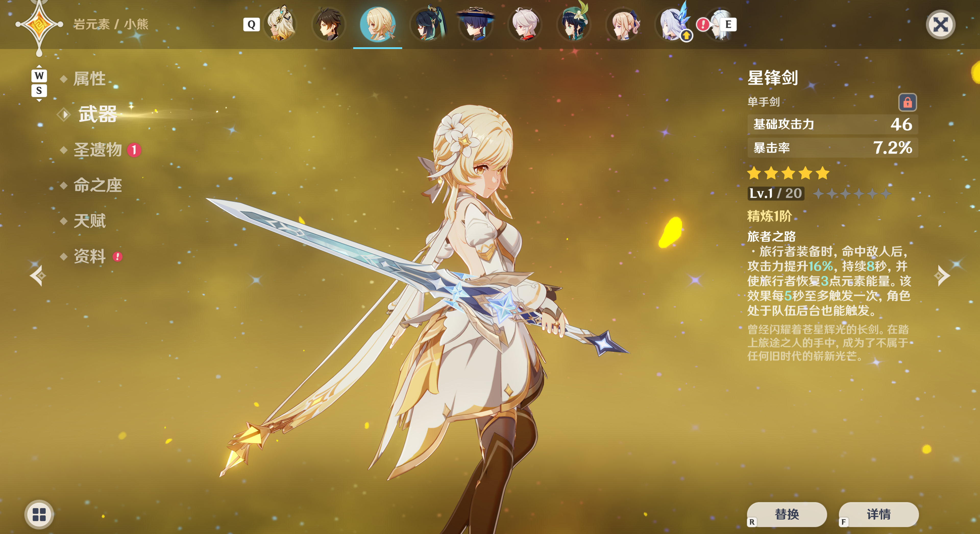The image size is (980, 534).
Task: Select the highlighted blonde Traveler portrait
Action: point(377,24)
